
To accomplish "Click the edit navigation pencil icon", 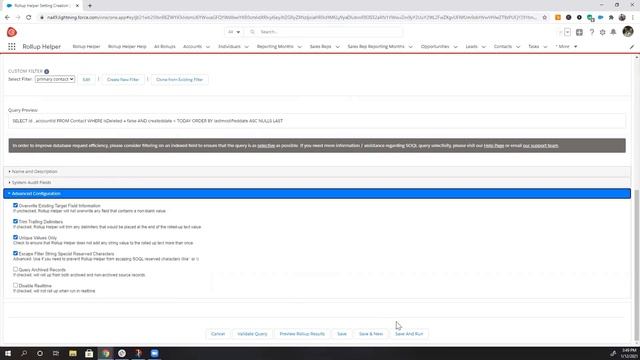I will pos(632,47).
